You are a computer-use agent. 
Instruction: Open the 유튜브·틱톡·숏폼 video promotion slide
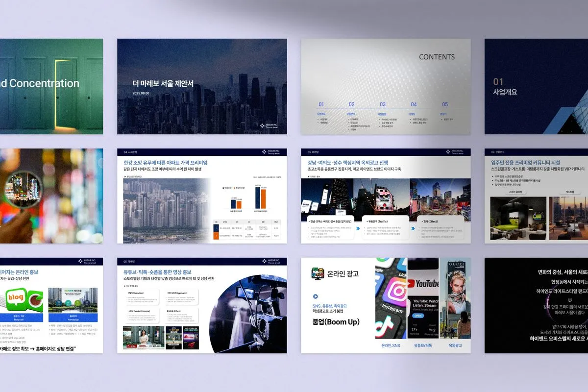pyautogui.click(x=202, y=305)
